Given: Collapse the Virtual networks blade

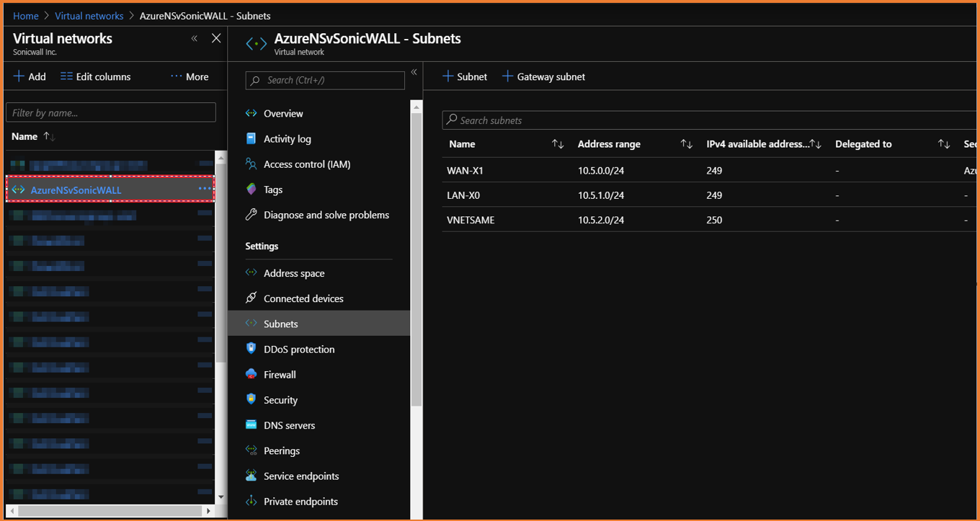Looking at the screenshot, I should pos(195,38).
